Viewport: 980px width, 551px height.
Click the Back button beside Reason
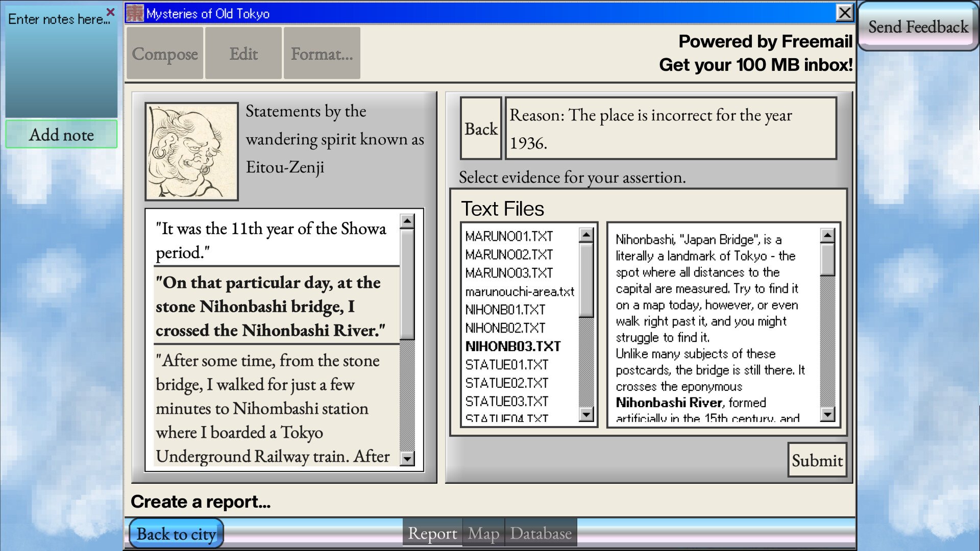(x=480, y=129)
